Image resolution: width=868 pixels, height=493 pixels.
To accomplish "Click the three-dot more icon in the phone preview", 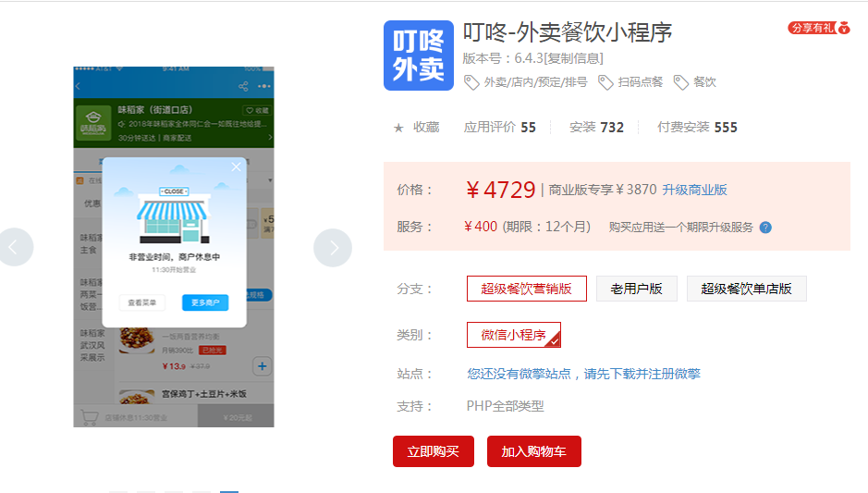I will [x=264, y=86].
